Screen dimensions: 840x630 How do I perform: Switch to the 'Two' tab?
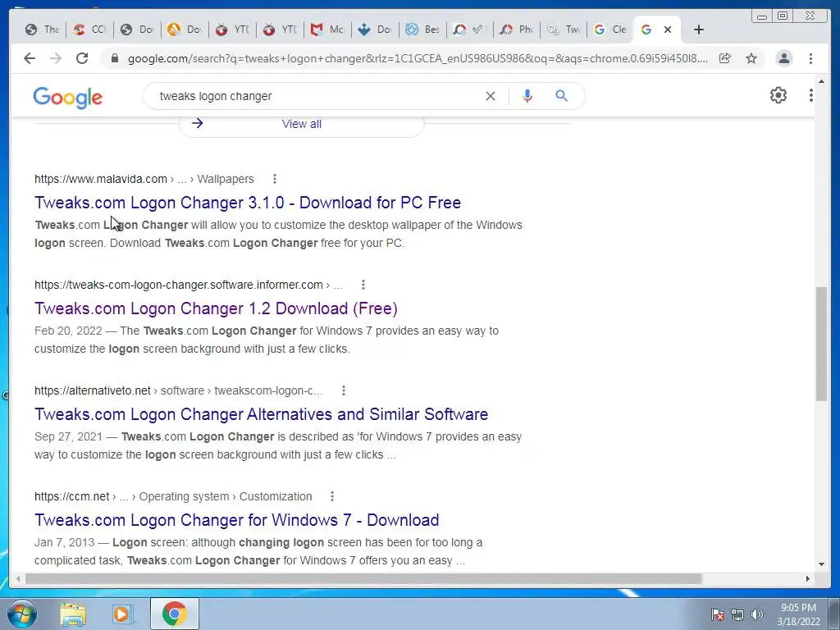[x=564, y=30]
